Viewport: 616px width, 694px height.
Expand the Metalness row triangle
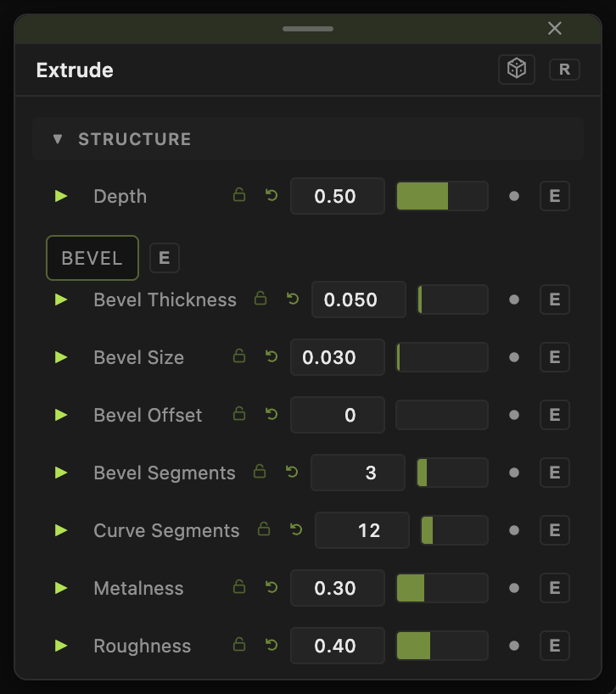tap(60, 588)
